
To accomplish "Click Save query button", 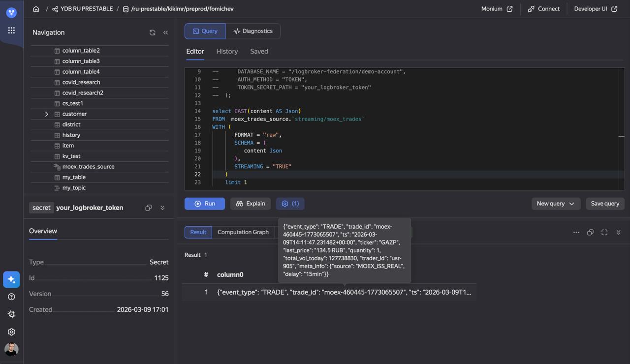I will tap(605, 204).
